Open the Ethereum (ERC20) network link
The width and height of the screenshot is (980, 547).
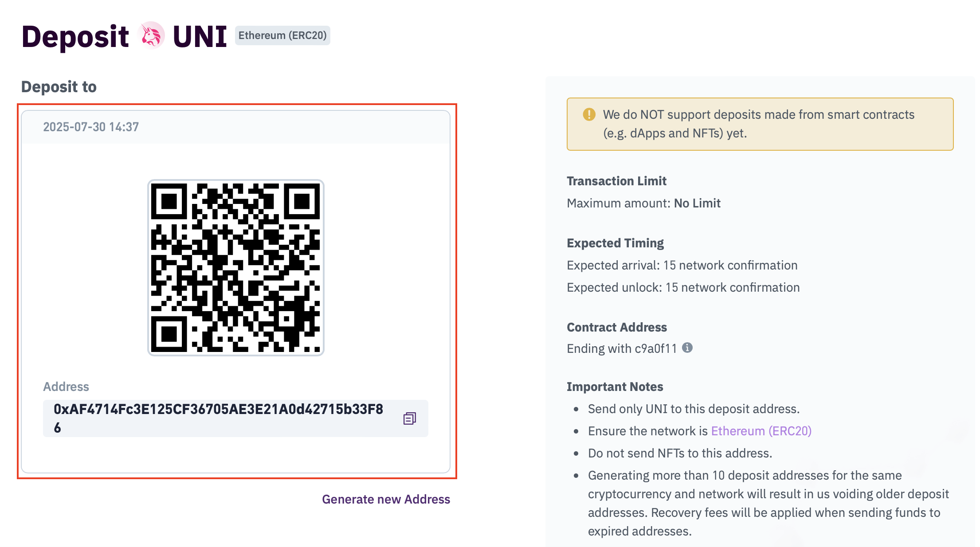(x=761, y=431)
